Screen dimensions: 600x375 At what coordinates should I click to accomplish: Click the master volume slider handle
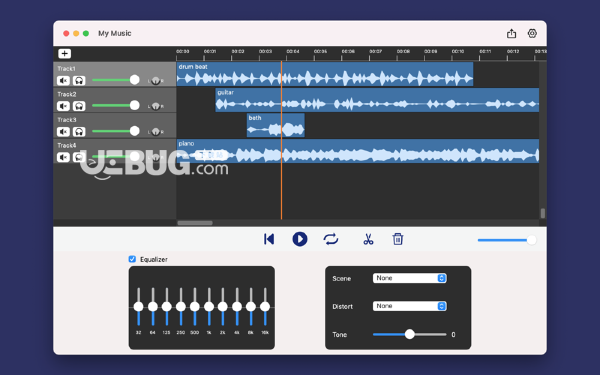click(531, 240)
